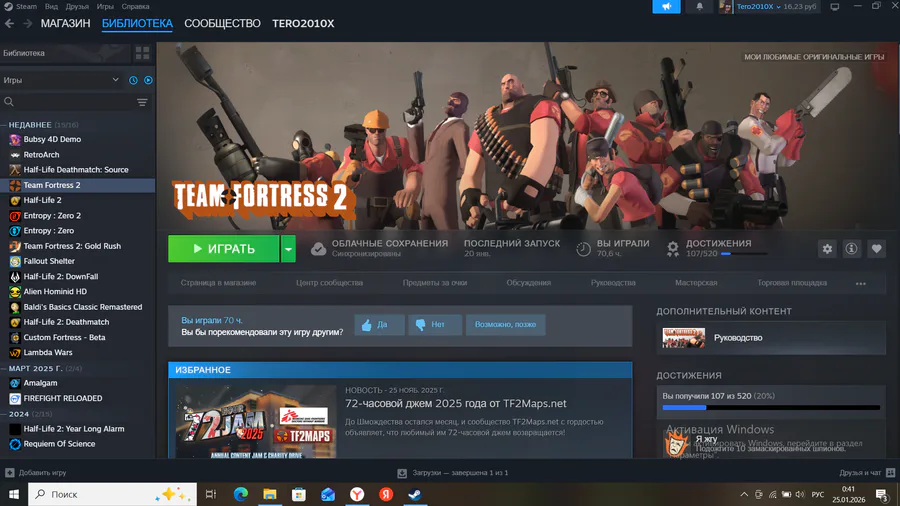The image size is (900, 506).
Task: Show ready-to-play games filter icon
Action: [148, 80]
